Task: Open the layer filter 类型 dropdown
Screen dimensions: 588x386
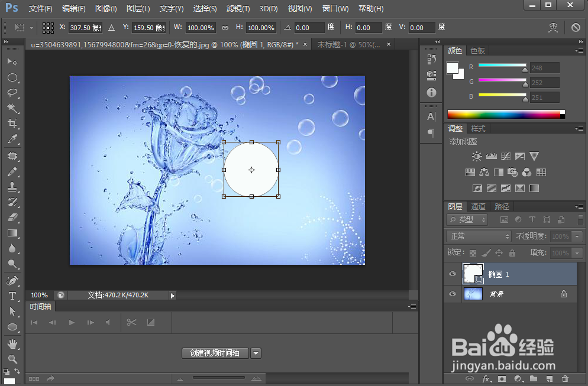Action: (467, 220)
